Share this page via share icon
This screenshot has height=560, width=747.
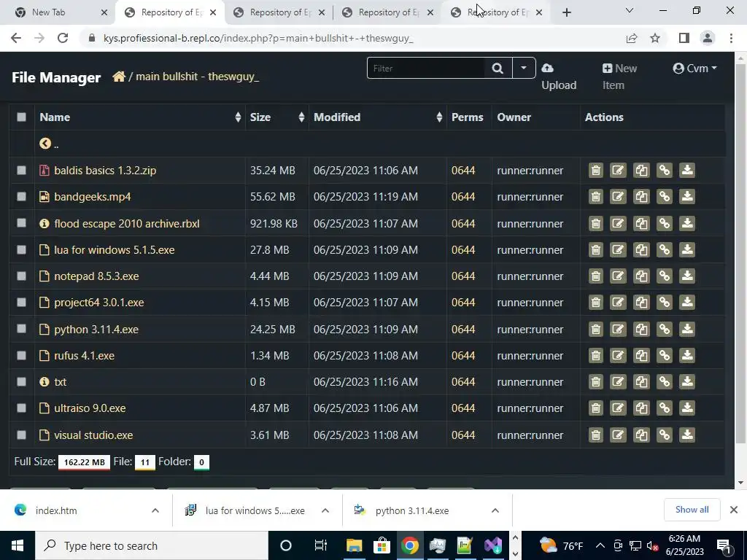(x=632, y=38)
